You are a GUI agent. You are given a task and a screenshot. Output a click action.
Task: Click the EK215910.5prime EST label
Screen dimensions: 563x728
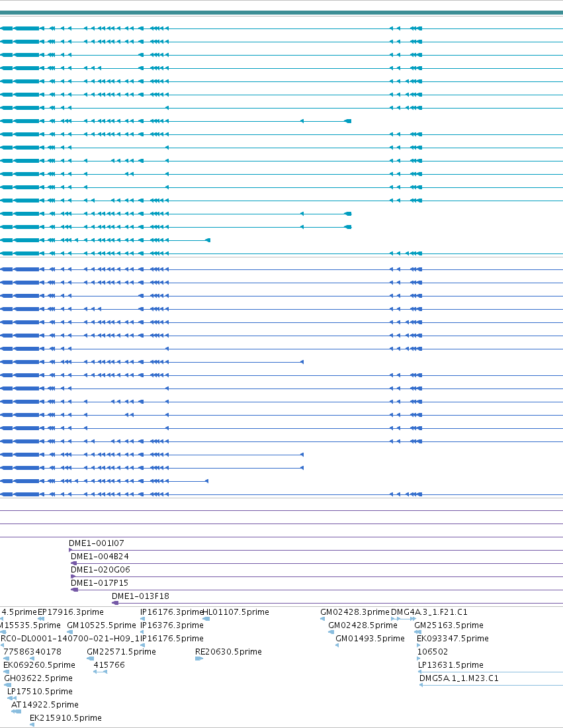pyautogui.click(x=66, y=718)
